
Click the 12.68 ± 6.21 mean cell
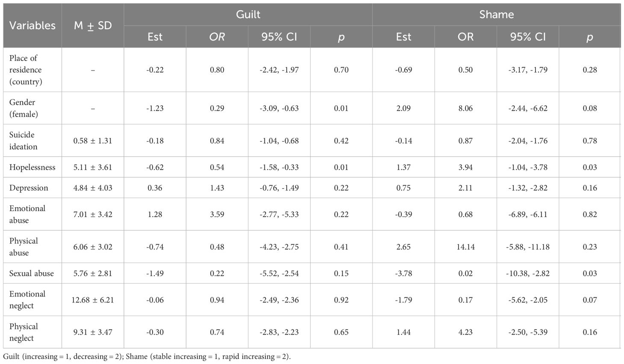93,299
